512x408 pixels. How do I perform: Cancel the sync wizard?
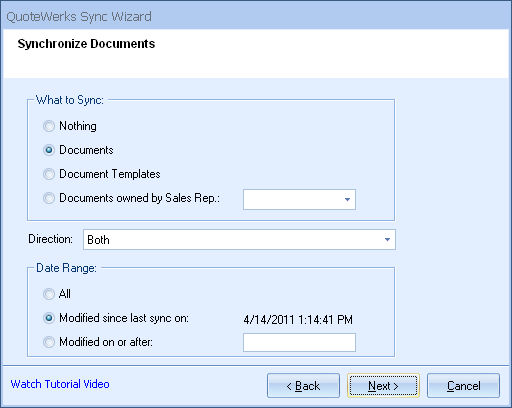click(x=463, y=386)
